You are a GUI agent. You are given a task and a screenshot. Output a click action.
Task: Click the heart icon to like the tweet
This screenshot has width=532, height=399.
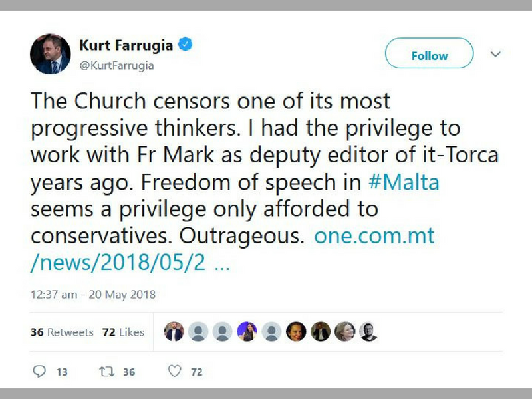tap(174, 372)
